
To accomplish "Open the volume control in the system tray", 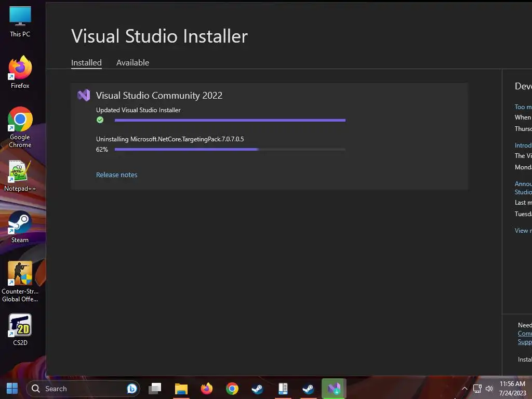I will (489, 389).
